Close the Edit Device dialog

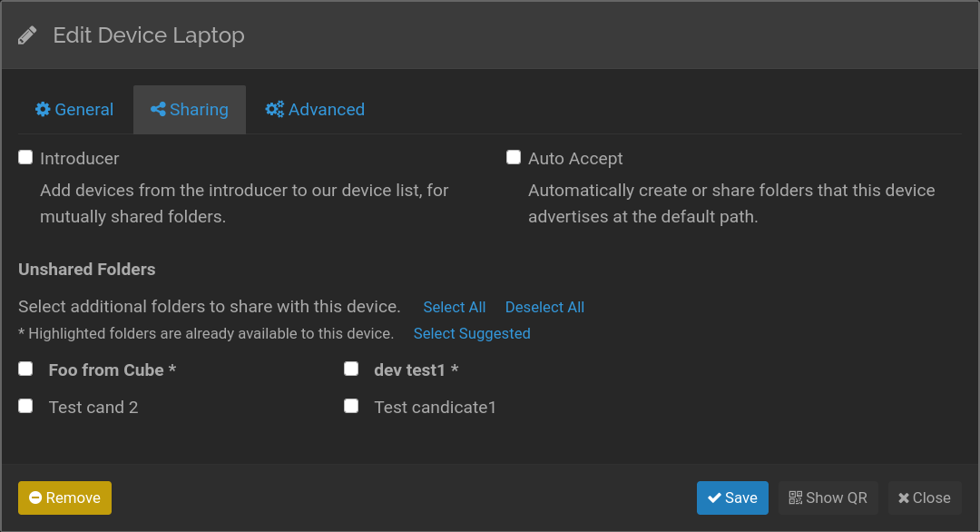[925, 498]
